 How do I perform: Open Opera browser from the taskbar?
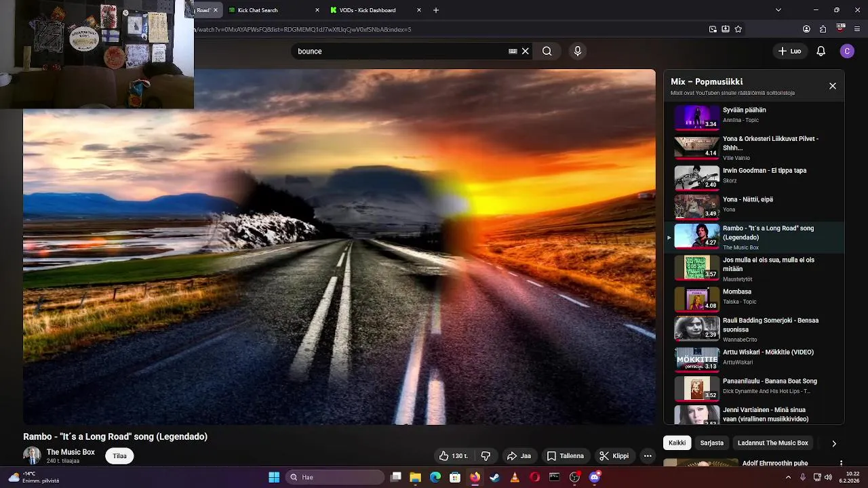pyautogui.click(x=535, y=477)
